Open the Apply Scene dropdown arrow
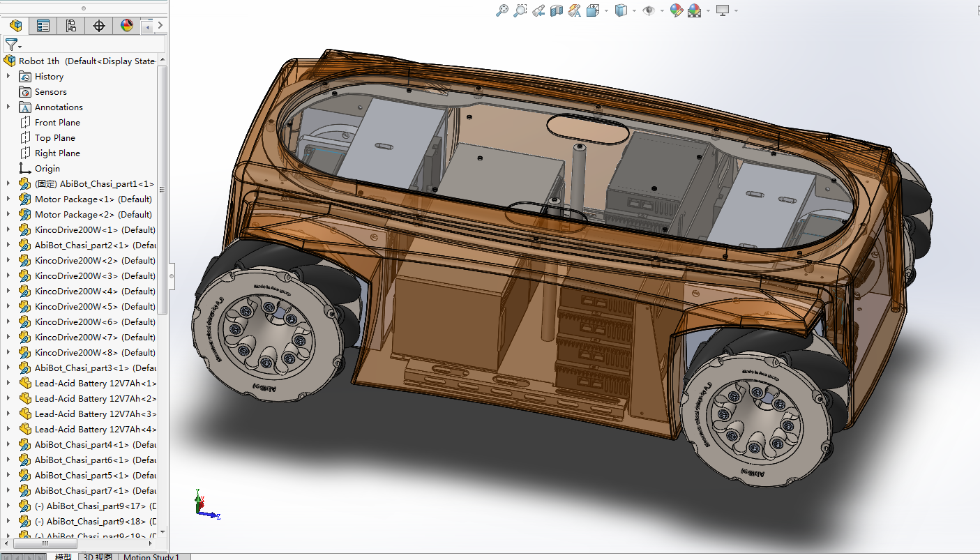 708,10
